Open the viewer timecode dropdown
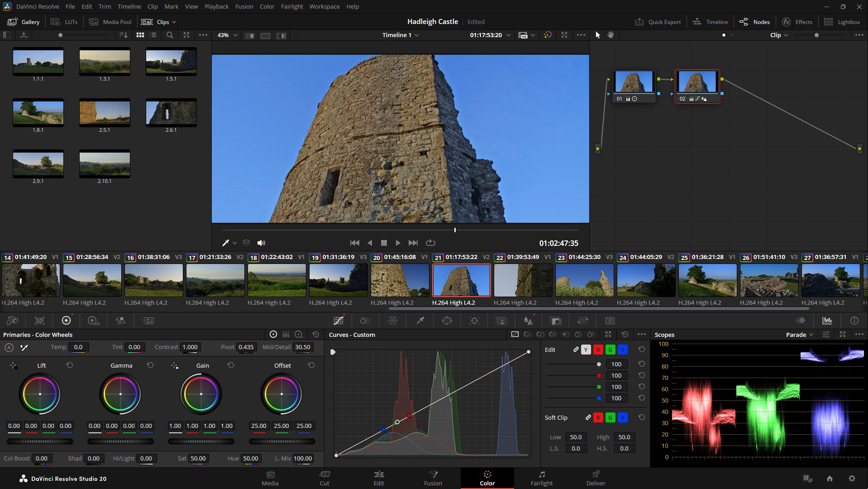This screenshot has height=489, width=868. (x=509, y=35)
